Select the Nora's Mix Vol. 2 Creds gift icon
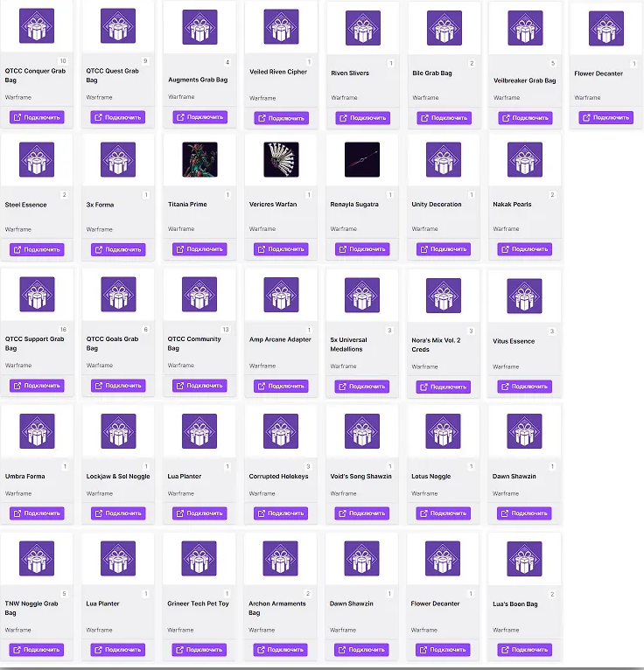The image size is (644, 670). 444,296
